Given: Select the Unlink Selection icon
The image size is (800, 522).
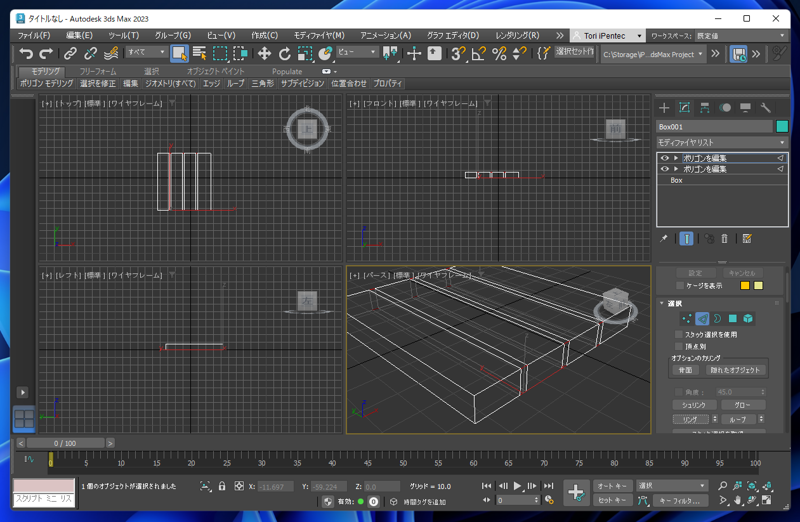Looking at the screenshot, I should click(90, 53).
